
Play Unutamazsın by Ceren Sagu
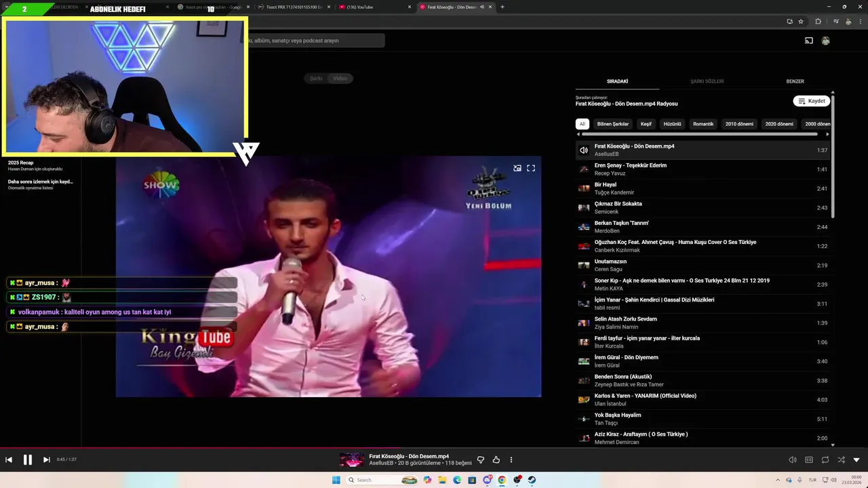[x=702, y=265]
